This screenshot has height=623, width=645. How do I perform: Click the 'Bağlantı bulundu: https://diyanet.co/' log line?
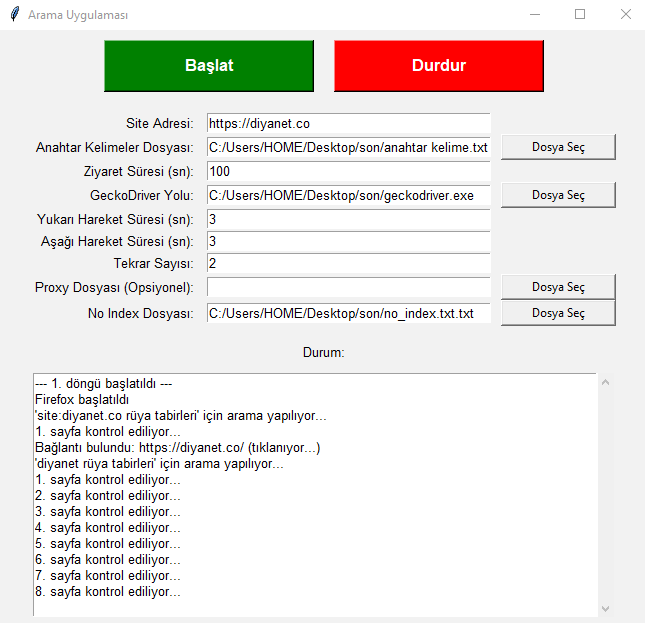click(177, 448)
